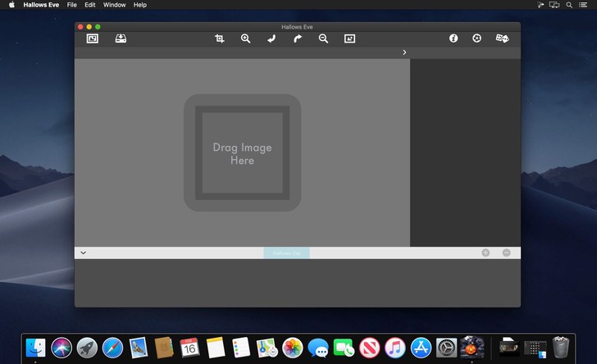Viewport: 597px width, 364px height.
Task: Rotate image right with curved arrow
Action: [298, 39]
